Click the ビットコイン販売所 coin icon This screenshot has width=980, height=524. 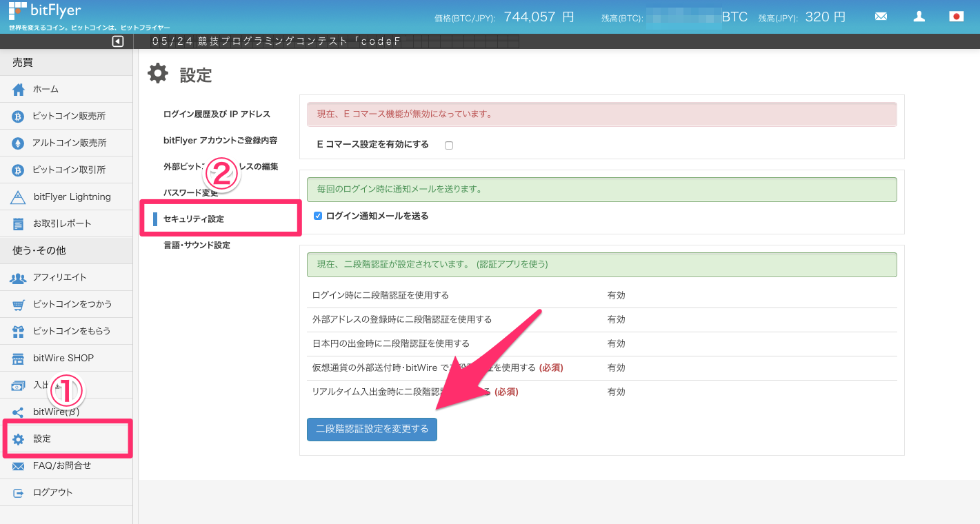[19, 117]
